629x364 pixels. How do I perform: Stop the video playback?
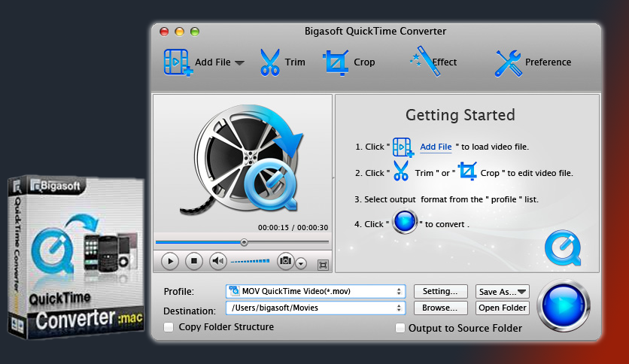[194, 262]
